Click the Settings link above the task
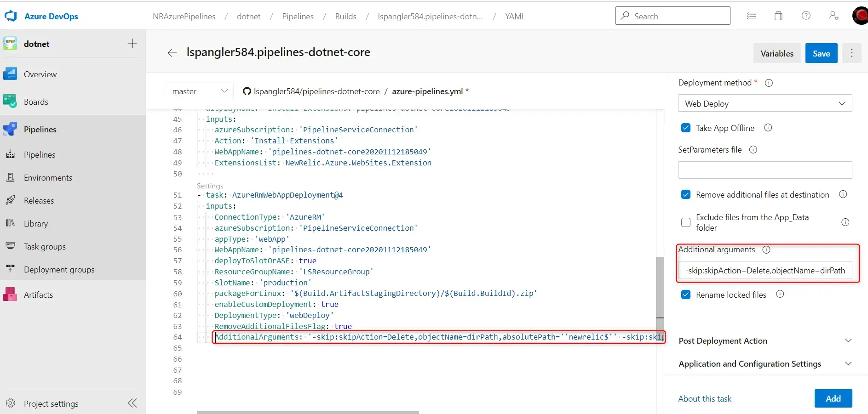This screenshot has height=414, width=868. click(210, 186)
